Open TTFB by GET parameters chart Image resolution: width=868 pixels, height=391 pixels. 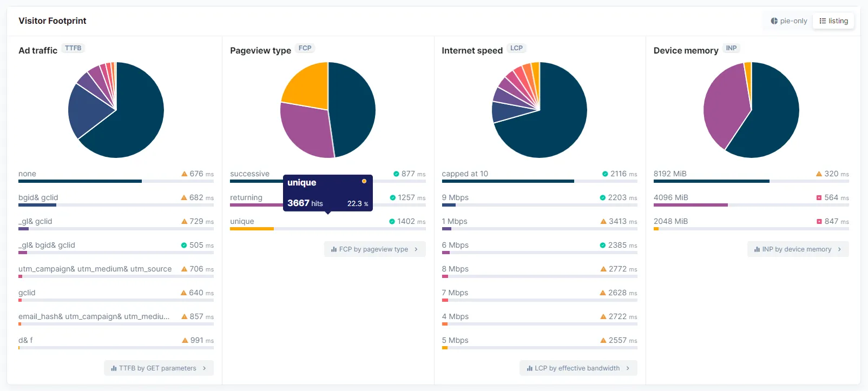point(158,368)
